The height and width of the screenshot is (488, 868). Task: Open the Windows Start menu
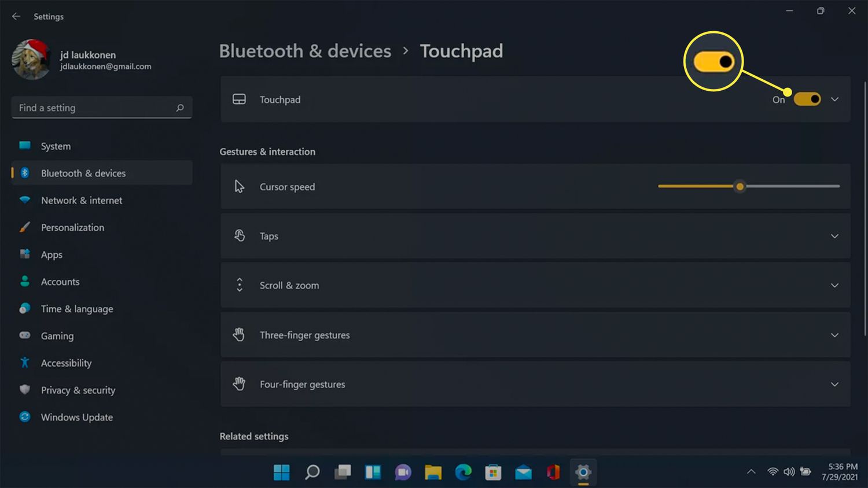282,472
